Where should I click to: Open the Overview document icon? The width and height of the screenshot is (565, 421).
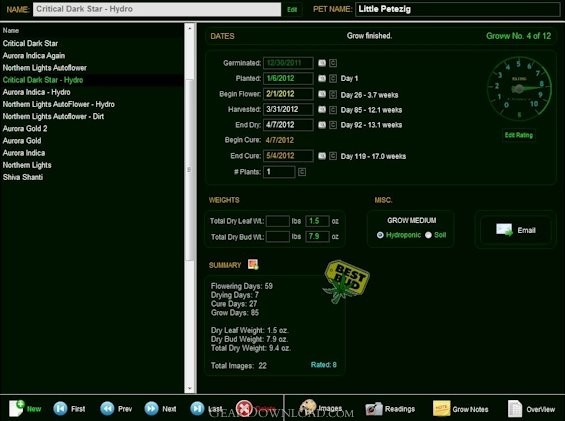[x=515, y=409]
